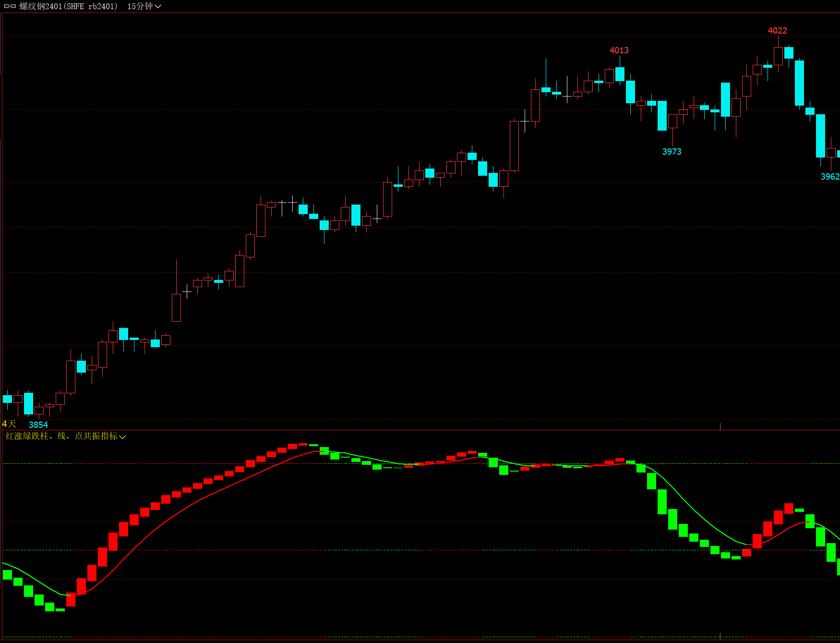The image size is (840, 643).
Task: Click the 3962 low price label
Action: (x=830, y=176)
